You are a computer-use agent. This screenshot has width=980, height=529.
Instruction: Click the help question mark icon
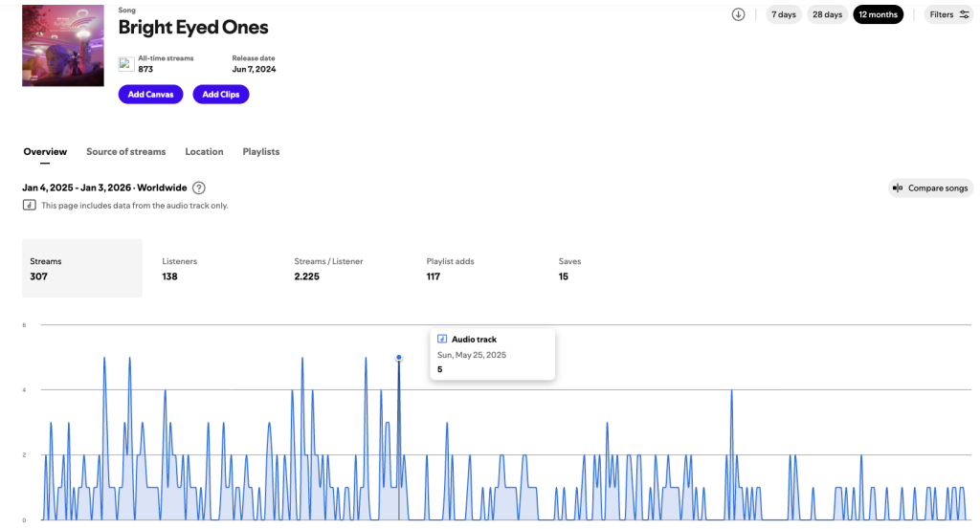[x=199, y=188]
